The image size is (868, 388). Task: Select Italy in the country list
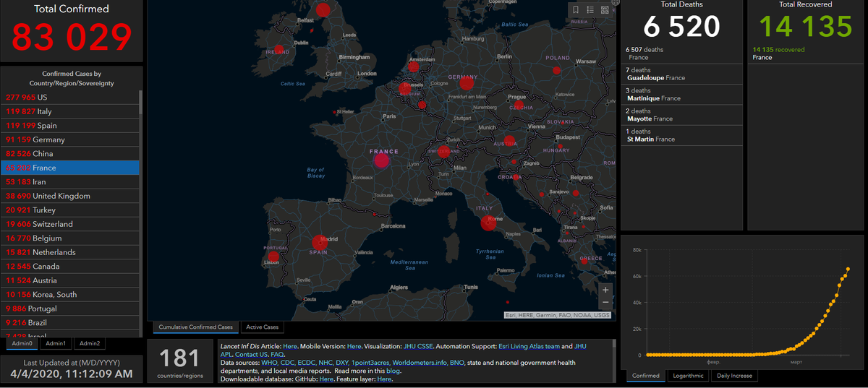click(x=69, y=111)
